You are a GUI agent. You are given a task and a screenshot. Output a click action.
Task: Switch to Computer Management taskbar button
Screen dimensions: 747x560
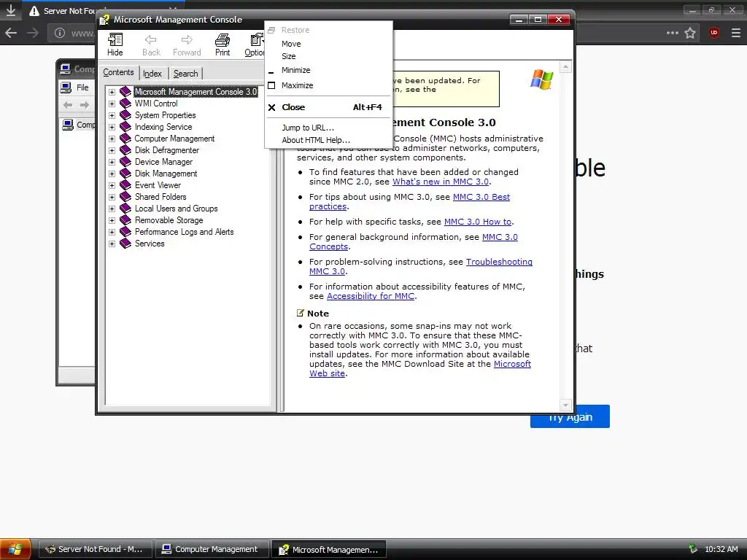(211, 549)
